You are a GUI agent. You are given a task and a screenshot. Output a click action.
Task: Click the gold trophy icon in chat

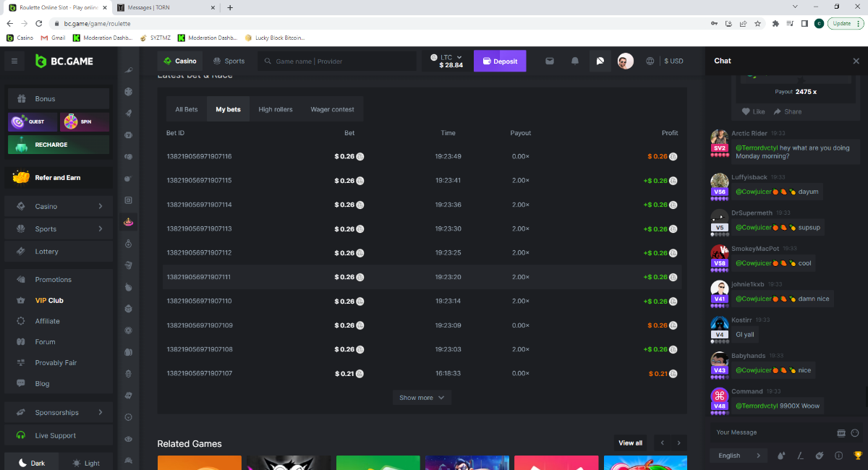point(858,456)
